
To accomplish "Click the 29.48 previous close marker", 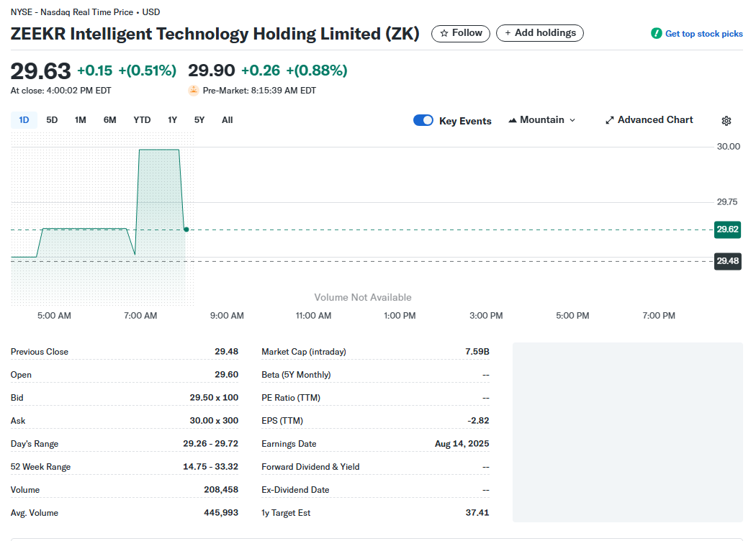I will coord(727,261).
